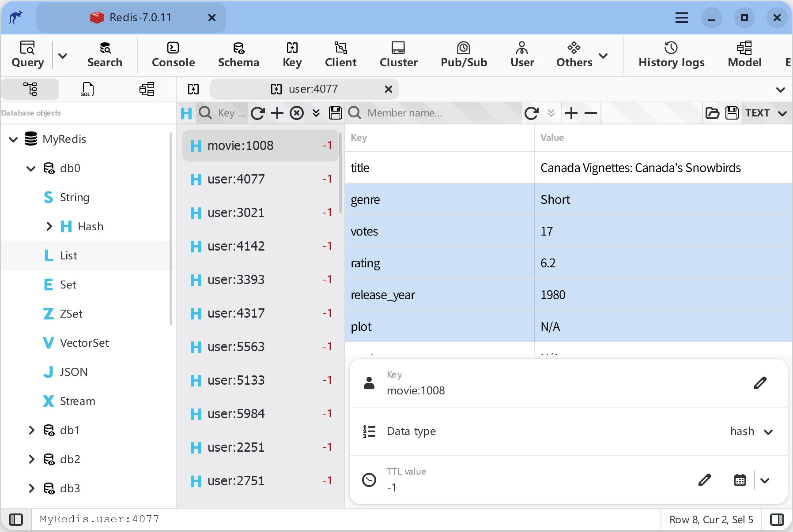Toggle the right side panel
The width and height of the screenshot is (793, 532).
(x=777, y=520)
